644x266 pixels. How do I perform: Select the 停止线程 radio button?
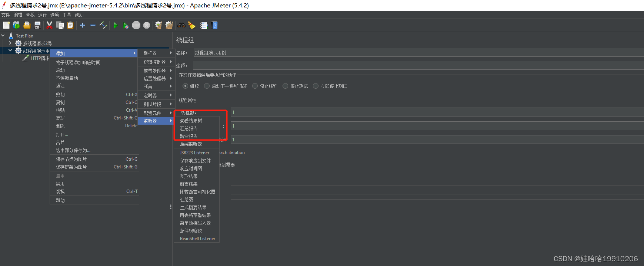255,86
